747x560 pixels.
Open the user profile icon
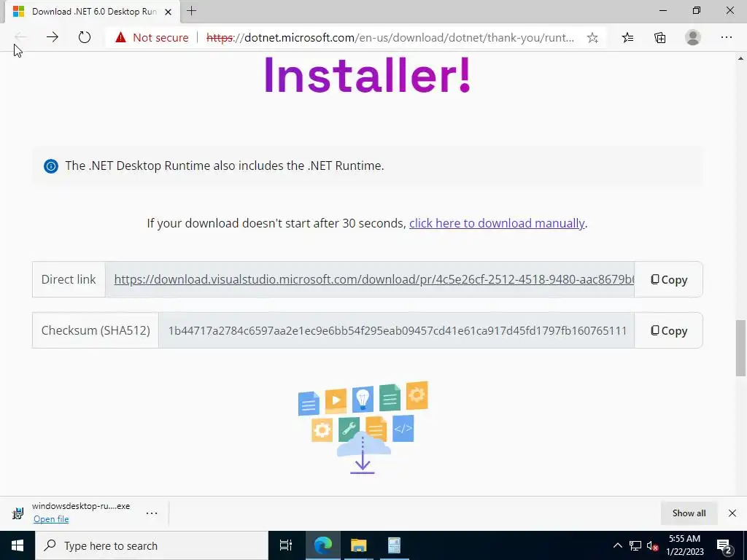[693, 37]
